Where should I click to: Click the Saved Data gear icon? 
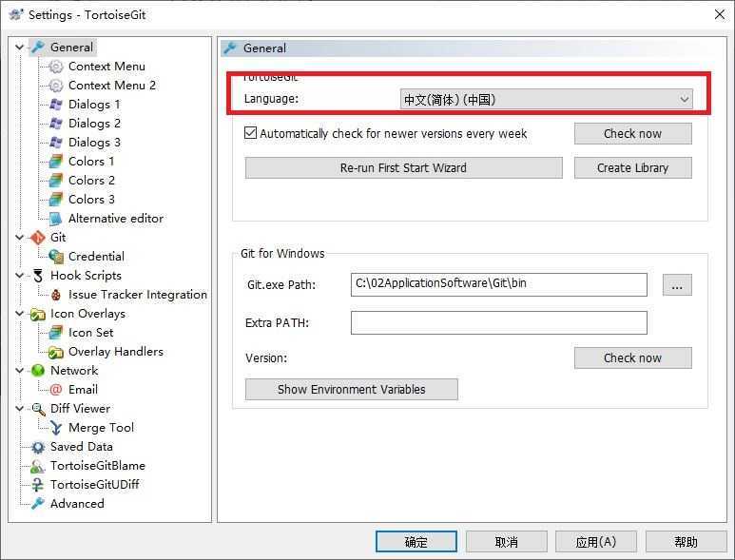(x=37, y=447)
